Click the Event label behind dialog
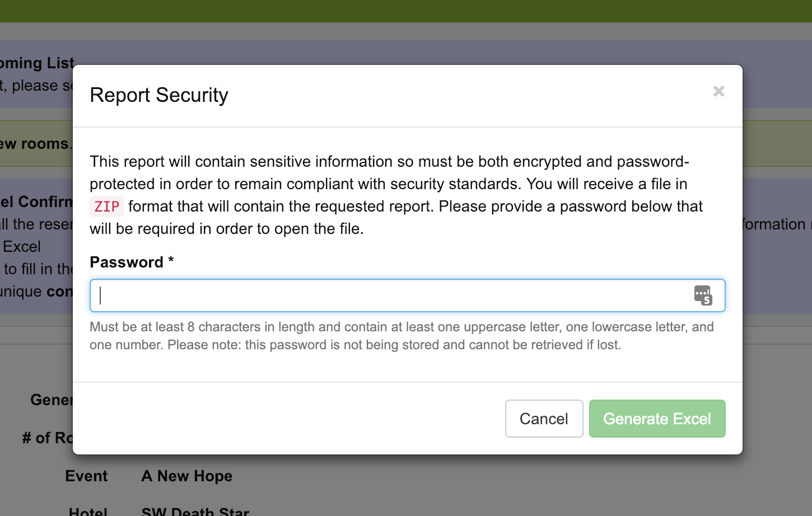Screen dimensions: 812x516 coord(86,476)
